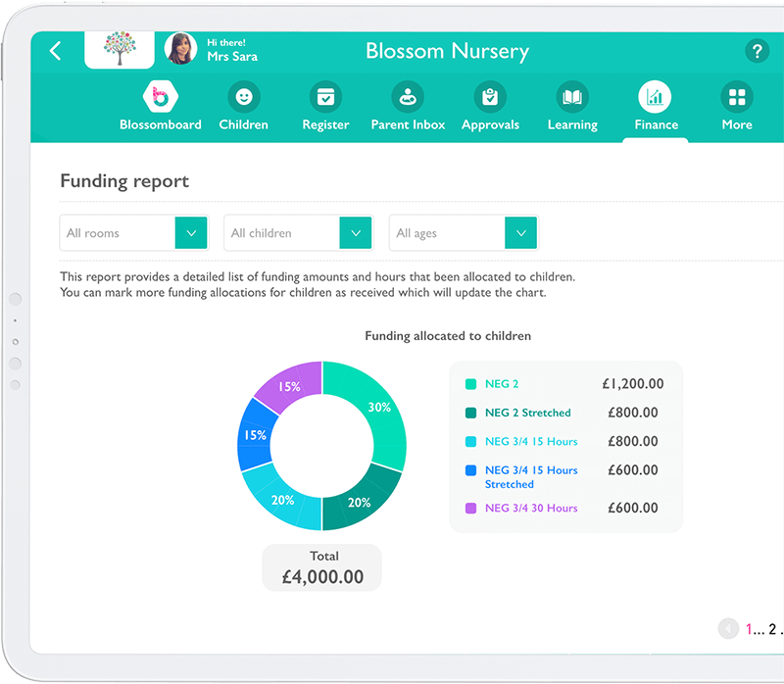Viewport: 784px width, 684px height.
Task: Go to page 1 in pagination
Action: [x=749, y=629]
